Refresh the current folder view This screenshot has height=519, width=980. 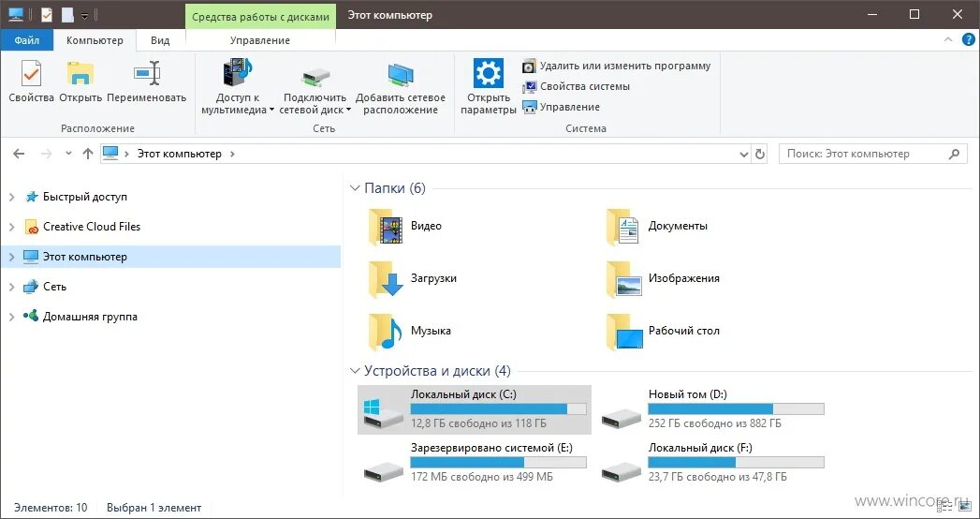760,154
